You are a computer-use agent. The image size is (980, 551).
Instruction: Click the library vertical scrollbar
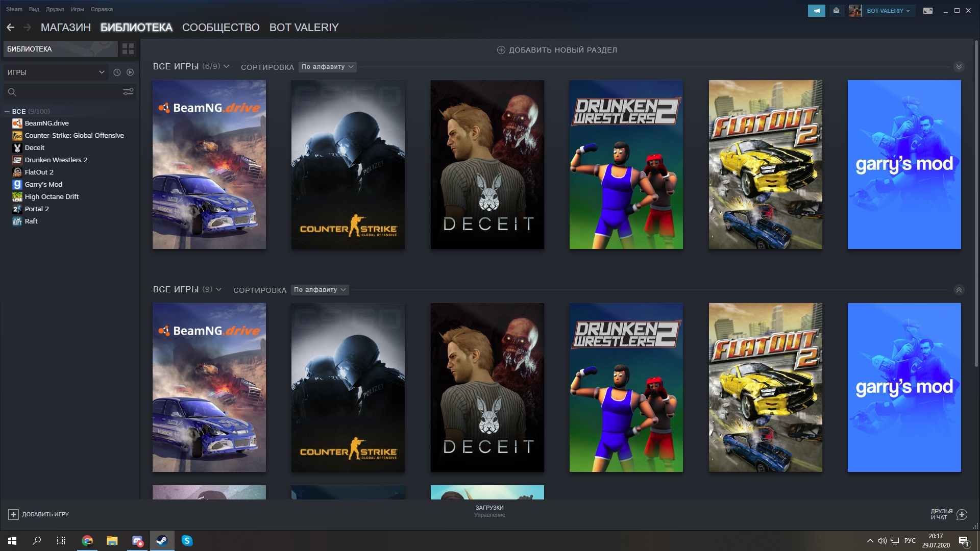[976, 204]
